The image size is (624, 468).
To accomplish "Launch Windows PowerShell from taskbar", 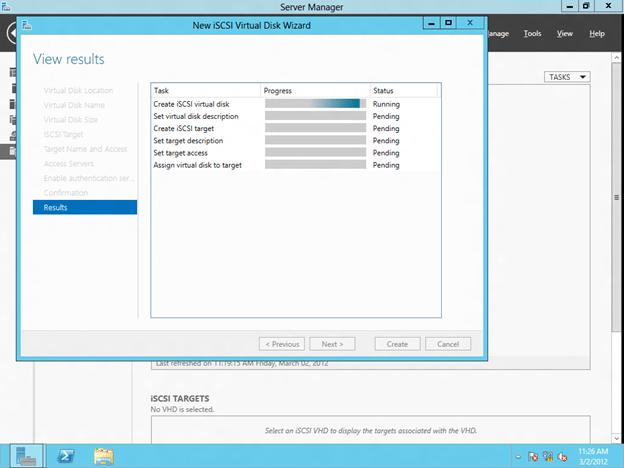I will 67,455.
